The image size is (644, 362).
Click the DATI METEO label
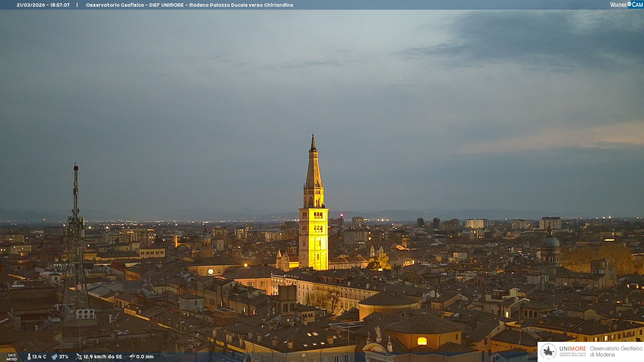(12, 357)
